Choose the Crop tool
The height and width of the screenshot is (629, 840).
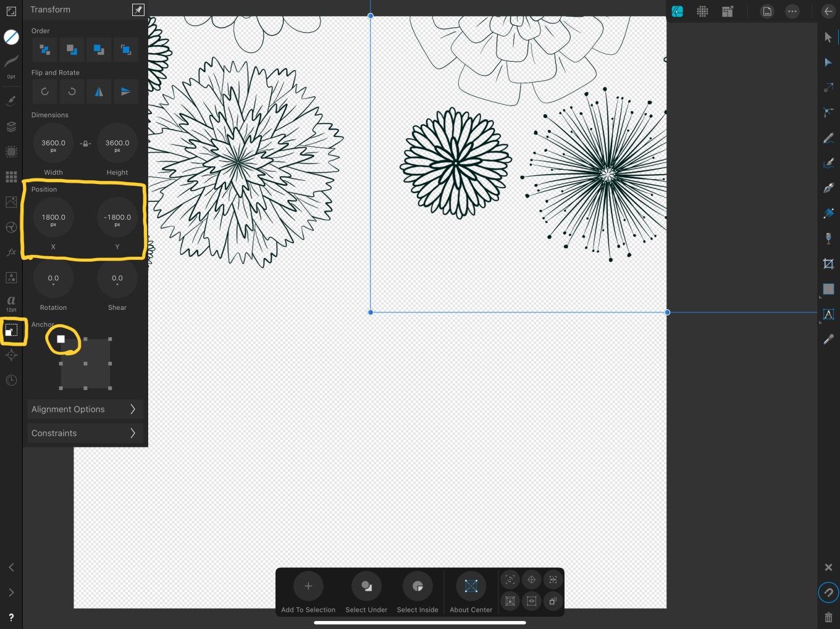[828, 264]
